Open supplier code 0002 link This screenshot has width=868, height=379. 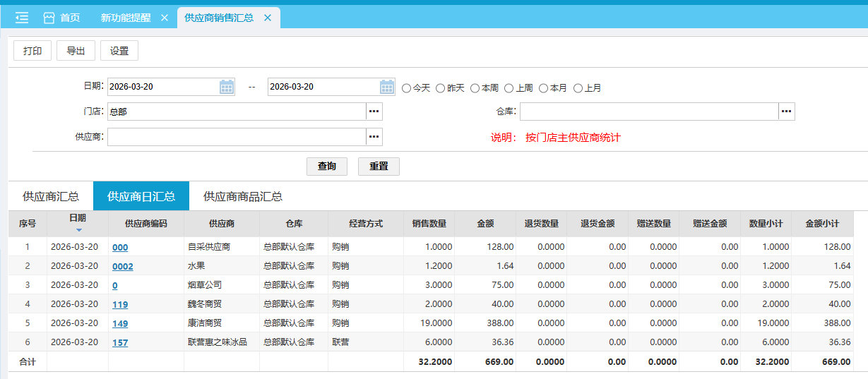point(122,266)
